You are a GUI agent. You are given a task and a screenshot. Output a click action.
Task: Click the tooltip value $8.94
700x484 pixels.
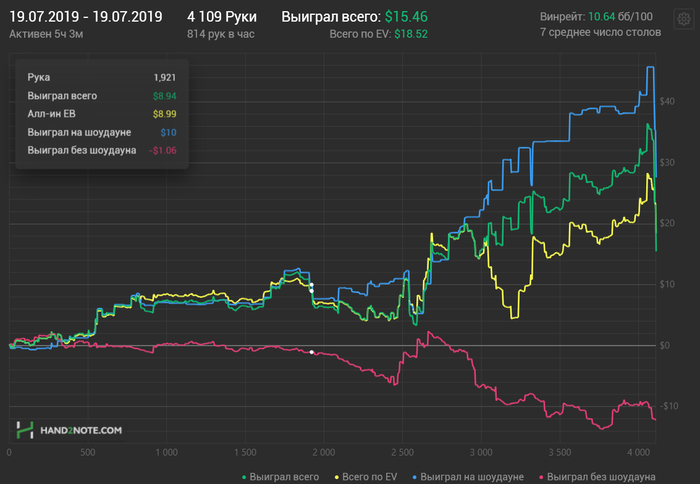coord(164,96)
